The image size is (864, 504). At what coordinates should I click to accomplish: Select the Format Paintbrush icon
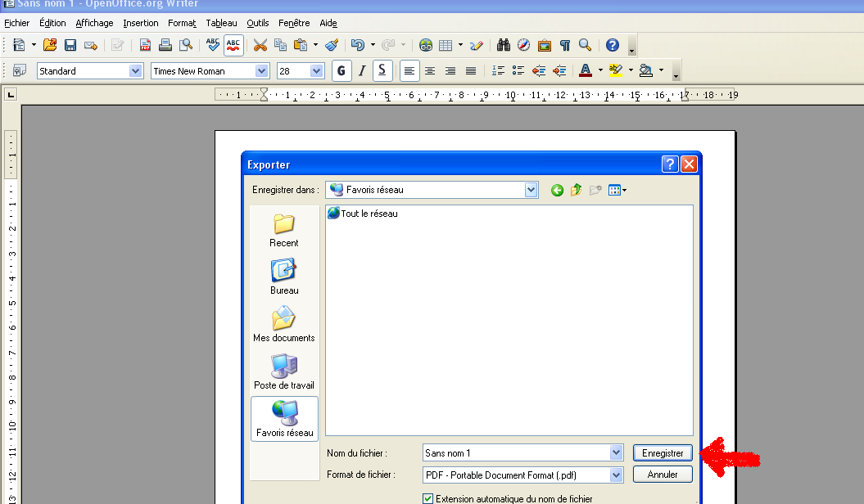(332, 45)
